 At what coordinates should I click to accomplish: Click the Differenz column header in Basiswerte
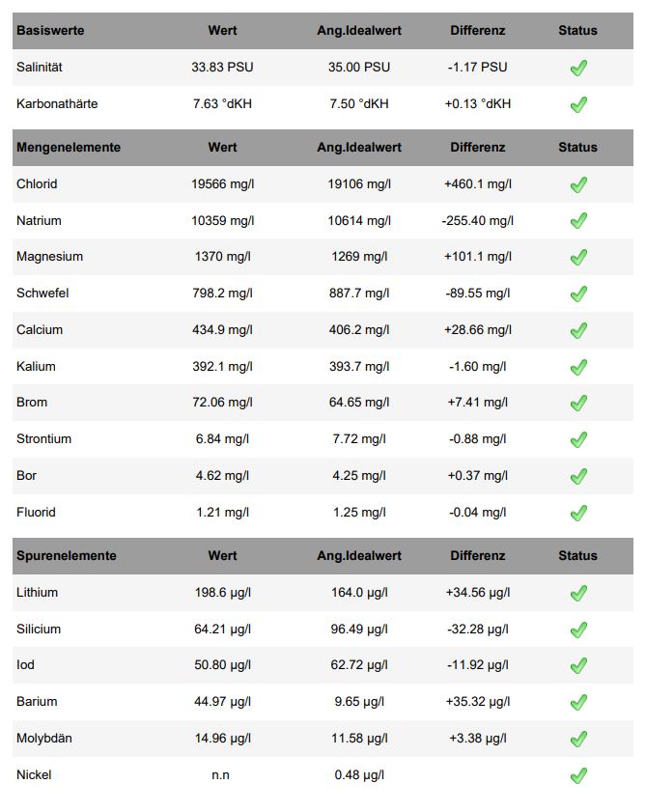pyautogui.click(x=477, y=31)
